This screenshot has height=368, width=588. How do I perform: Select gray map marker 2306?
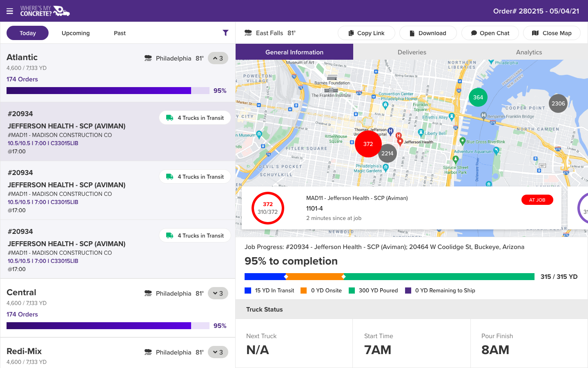pyautogui.click(x=558, y=103)
